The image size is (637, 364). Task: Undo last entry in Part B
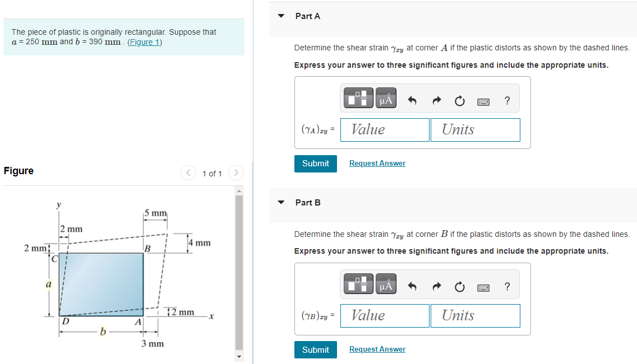[412, 287]
